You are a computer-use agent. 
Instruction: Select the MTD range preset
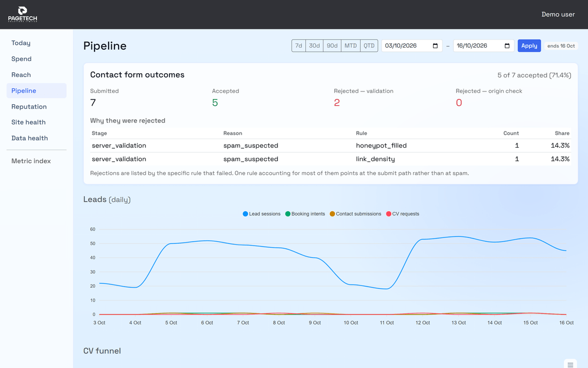click(351, 46)
